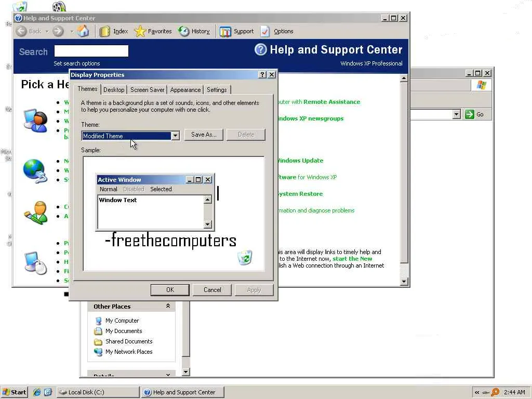Open the Back button history dropdown arrow
532x399 pixels.
click(47, 32)
